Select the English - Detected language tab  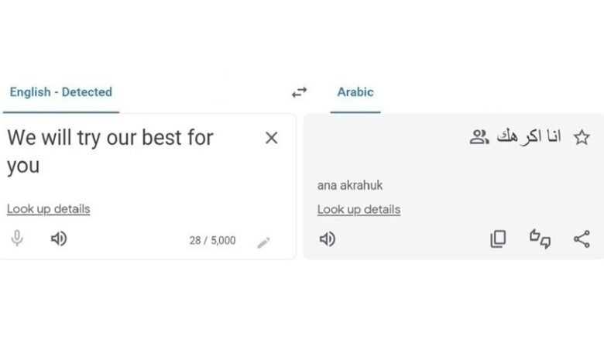tap(60, 92)
